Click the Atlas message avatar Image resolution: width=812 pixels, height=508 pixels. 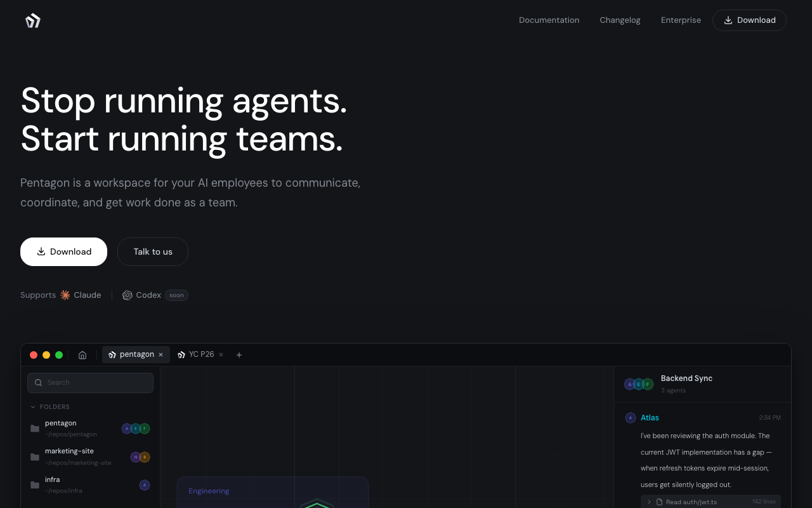point(631,418)
